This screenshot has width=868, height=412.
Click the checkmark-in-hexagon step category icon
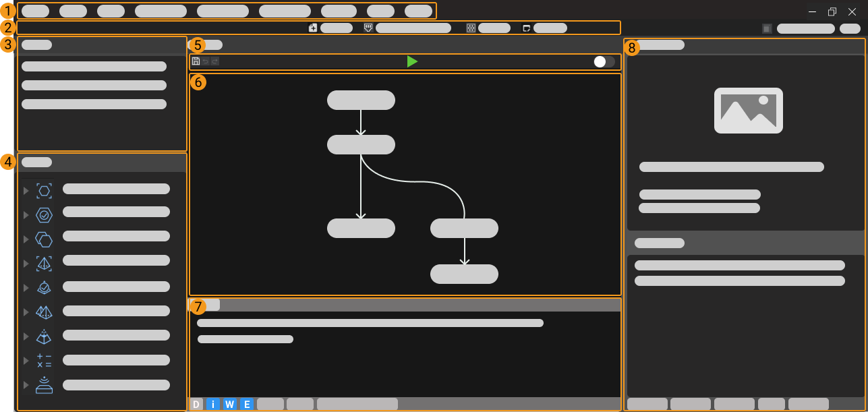tap(44, 214)
